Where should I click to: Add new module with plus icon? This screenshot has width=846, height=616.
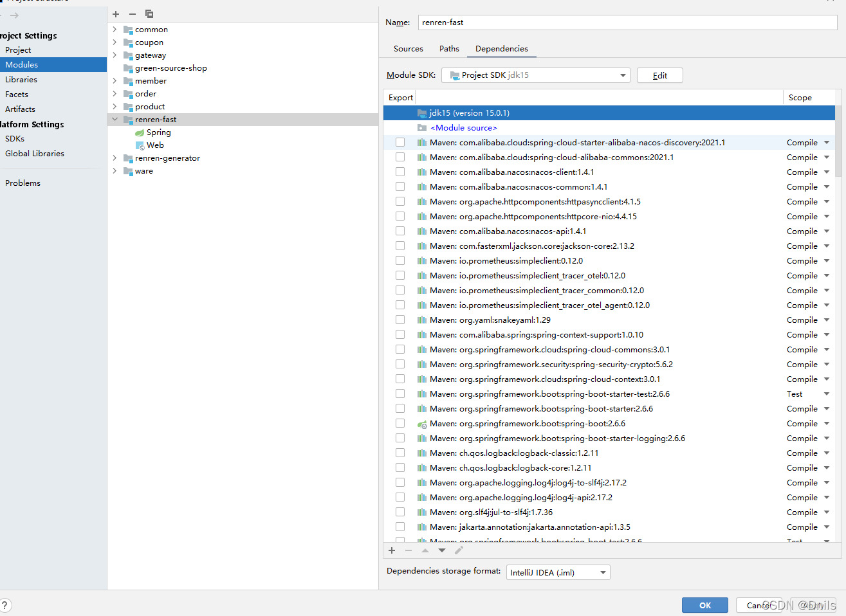[x=116, y=14]
